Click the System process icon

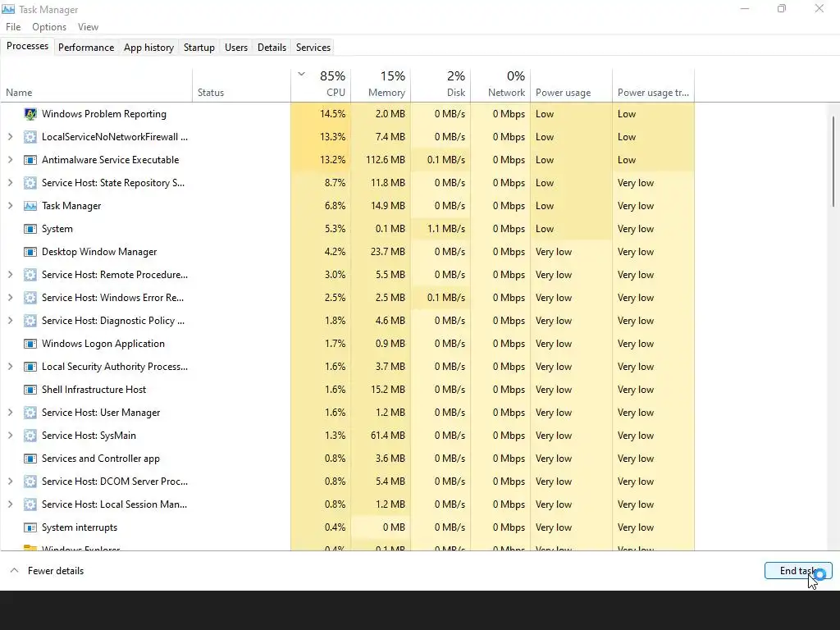(x=30, y=230)
